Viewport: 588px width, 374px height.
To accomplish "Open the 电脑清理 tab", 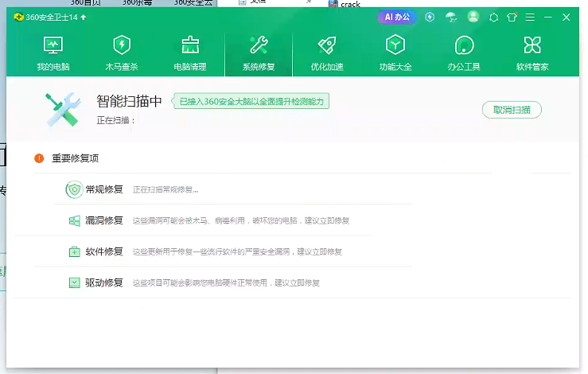I will [x=190, y=53].
